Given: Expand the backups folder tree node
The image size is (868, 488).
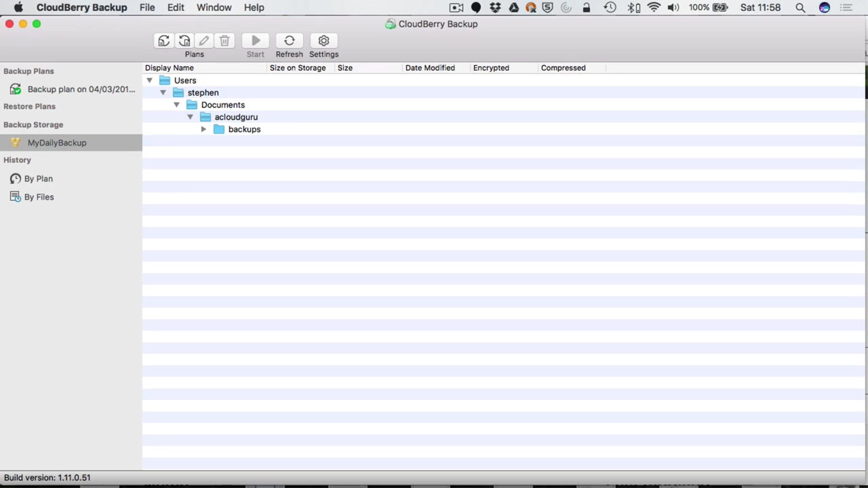Looking at the screenshot, I should [203, 129].
